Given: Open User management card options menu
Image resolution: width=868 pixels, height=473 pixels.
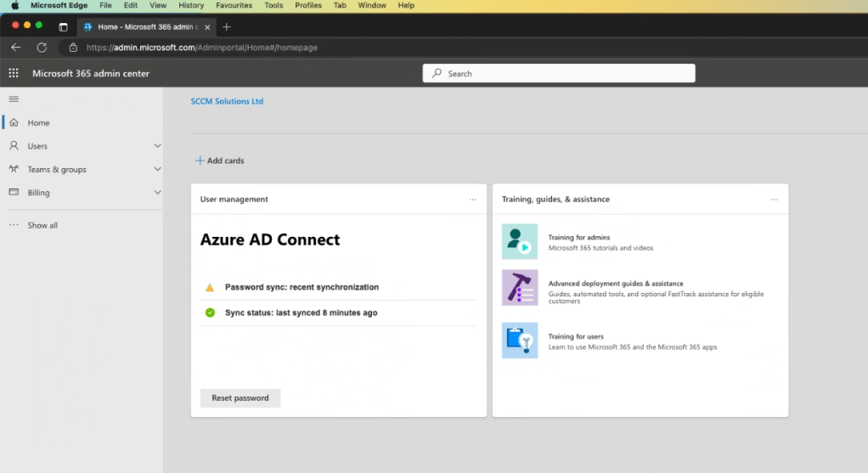Looking at the screenshot, I should tap(473, 200).
